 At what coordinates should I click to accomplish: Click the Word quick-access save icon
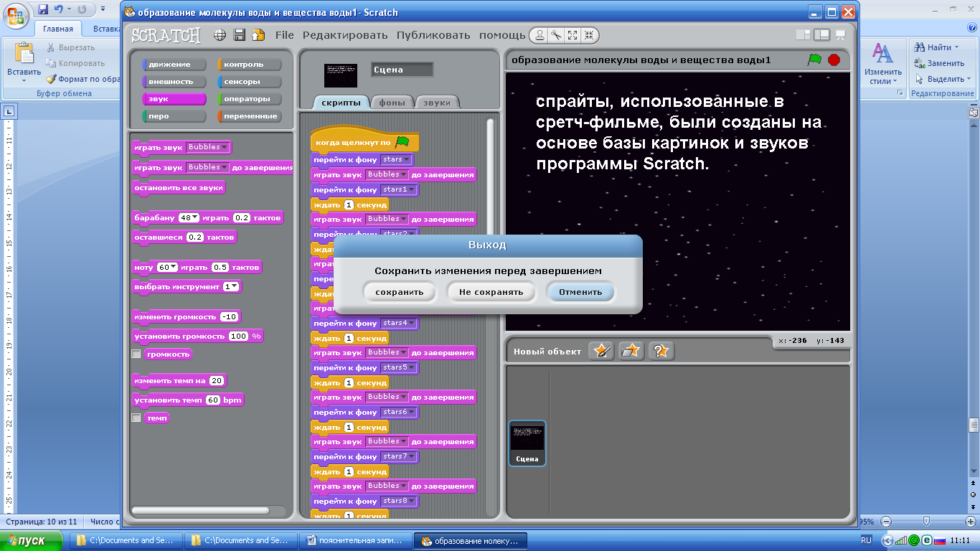[x=43, y=10]
